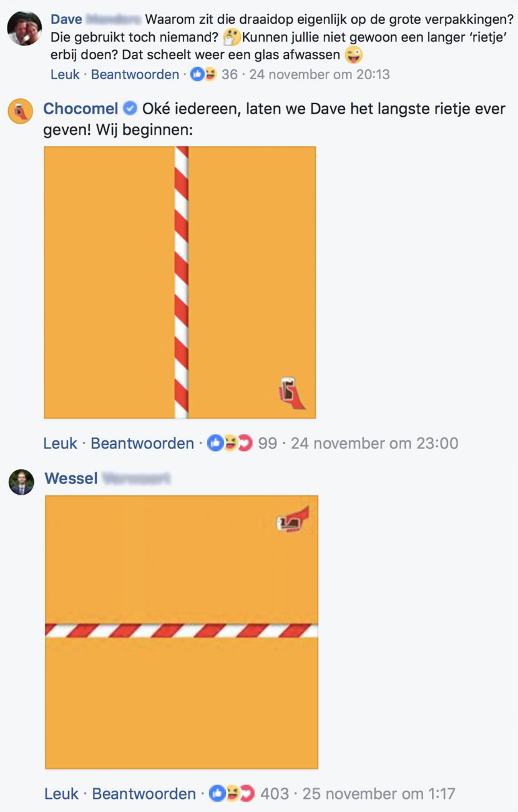
Task: Like Wessel's reply with Leuk
Action: point(62,794)
